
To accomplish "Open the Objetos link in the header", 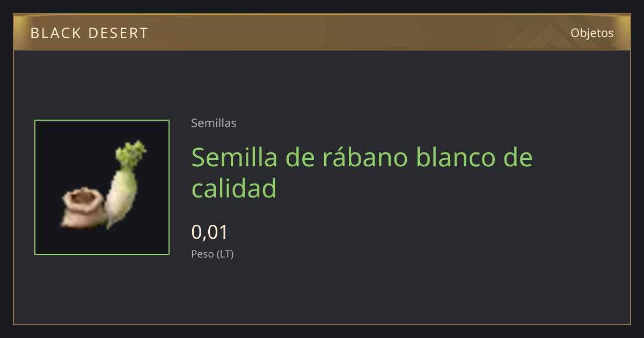I will tap(592, 33).
